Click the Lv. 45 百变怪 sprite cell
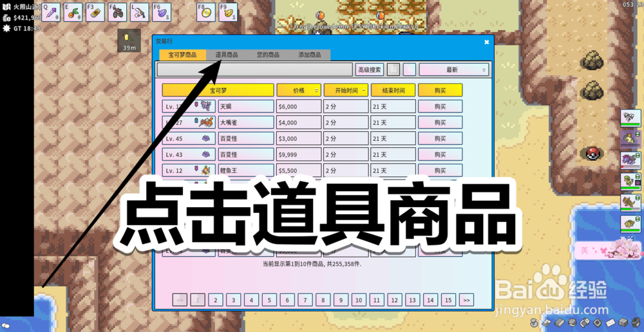 (x=189, y=139)
